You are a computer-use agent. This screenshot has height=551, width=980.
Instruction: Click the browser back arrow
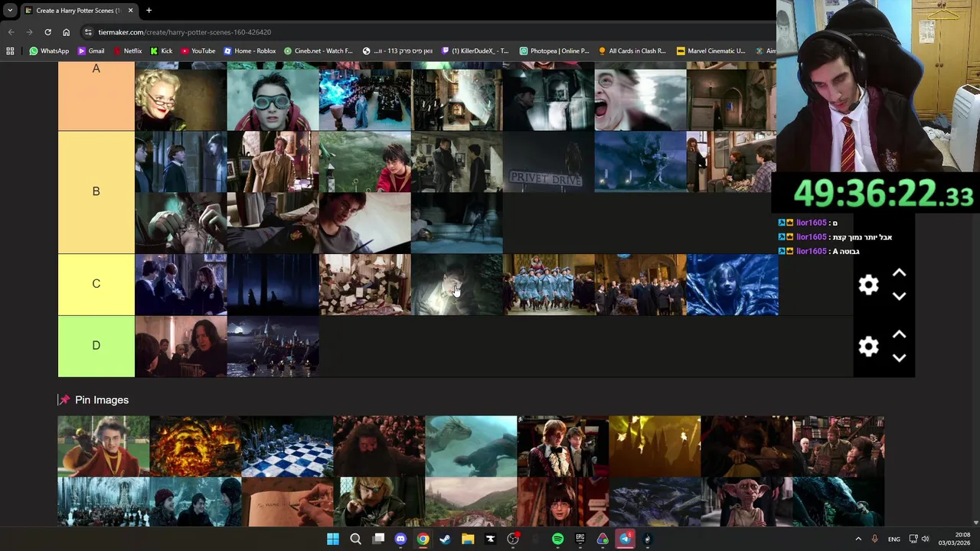pyautogui.click(x=11, y=32)
